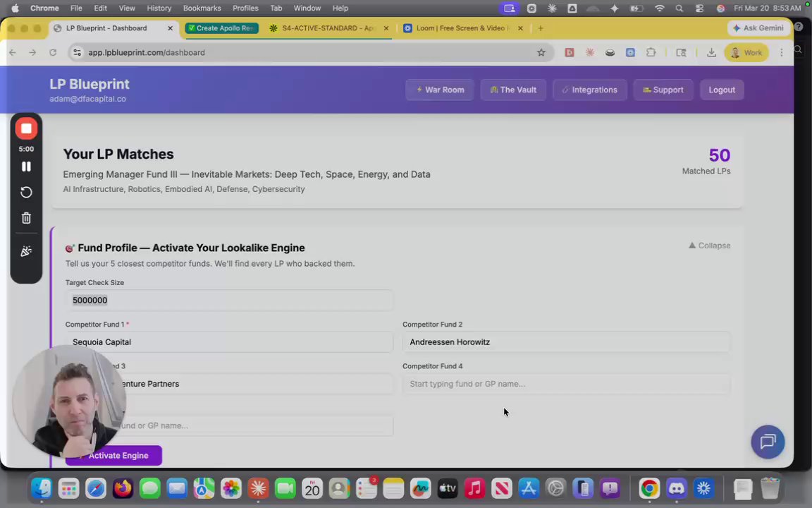Open Spotlight search in menu bar
The image size is (812, 508).
[679, 8]
